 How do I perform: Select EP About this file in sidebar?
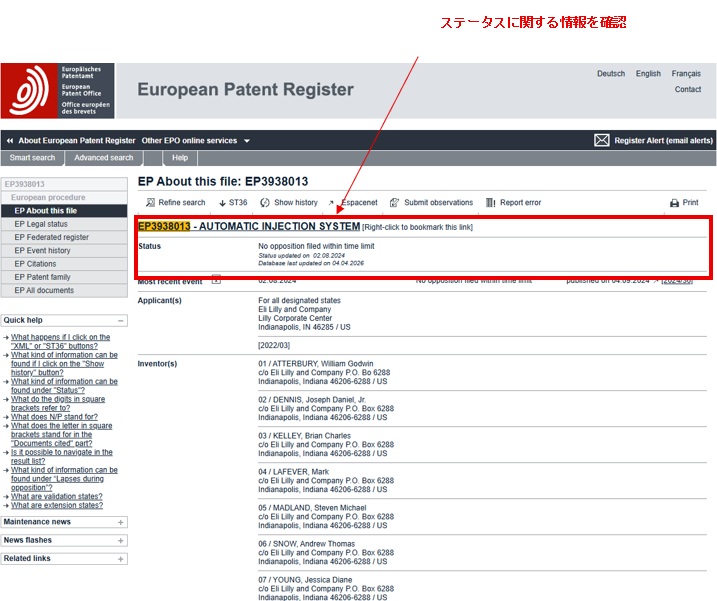point(64,211)
